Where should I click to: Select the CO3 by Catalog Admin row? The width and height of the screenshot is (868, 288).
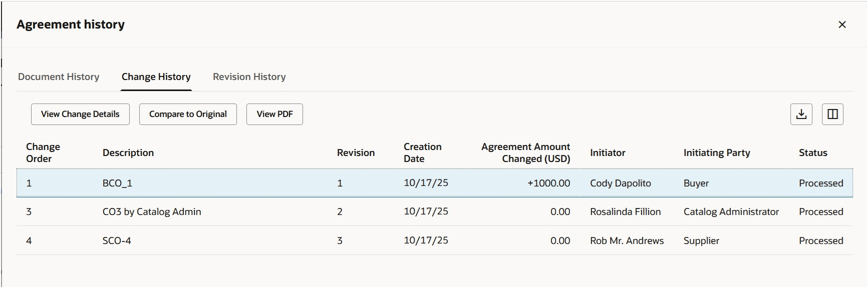point(152,211)
